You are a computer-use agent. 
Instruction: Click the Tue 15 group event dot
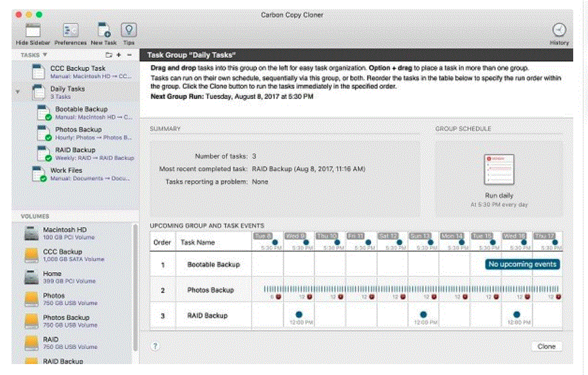point(493,242)
